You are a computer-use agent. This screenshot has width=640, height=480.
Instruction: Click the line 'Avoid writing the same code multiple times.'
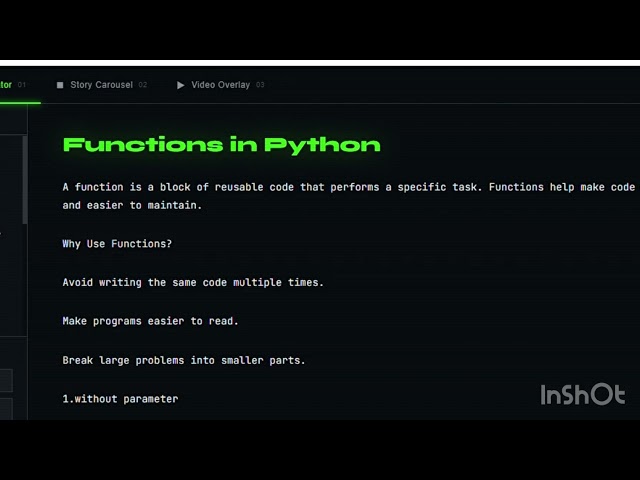click(193, 282)
